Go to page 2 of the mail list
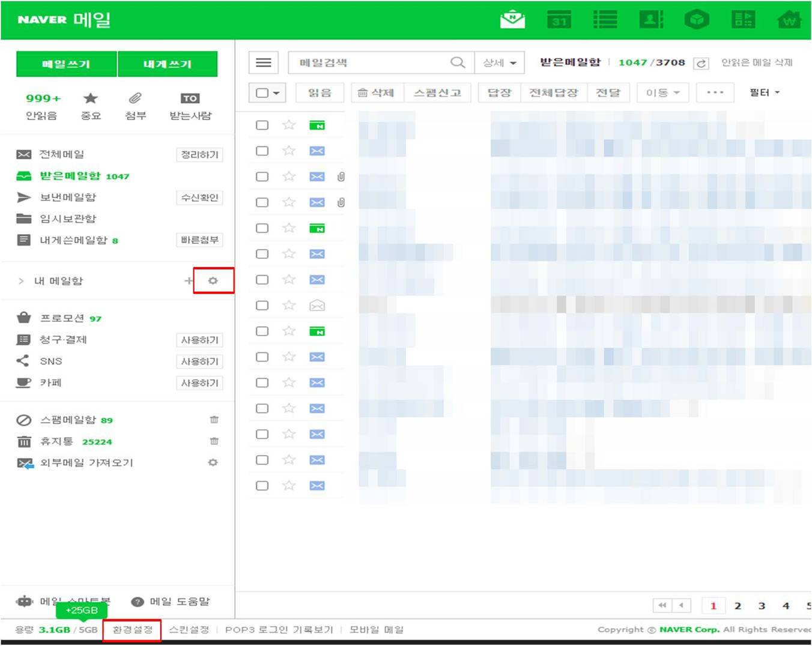 pos(738,606)
